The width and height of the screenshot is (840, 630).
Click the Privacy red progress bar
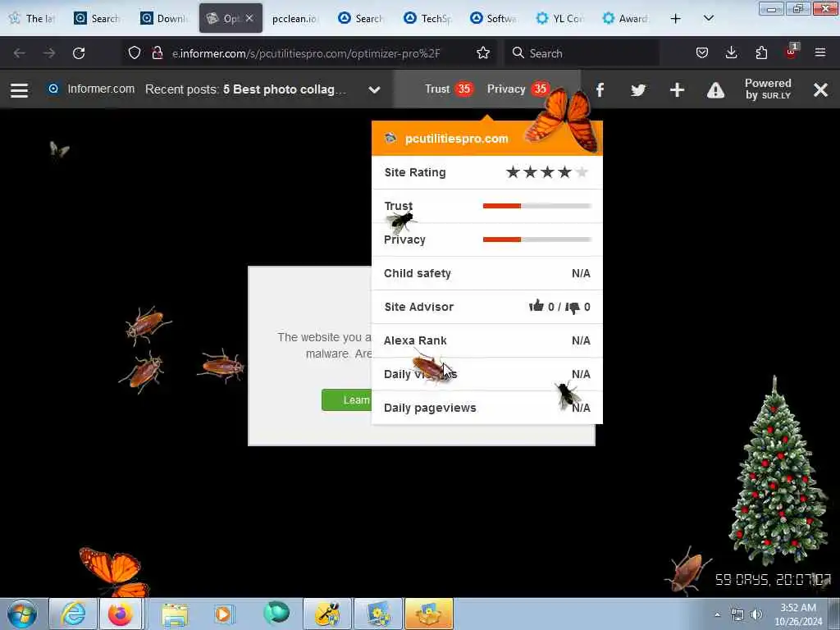536,240
